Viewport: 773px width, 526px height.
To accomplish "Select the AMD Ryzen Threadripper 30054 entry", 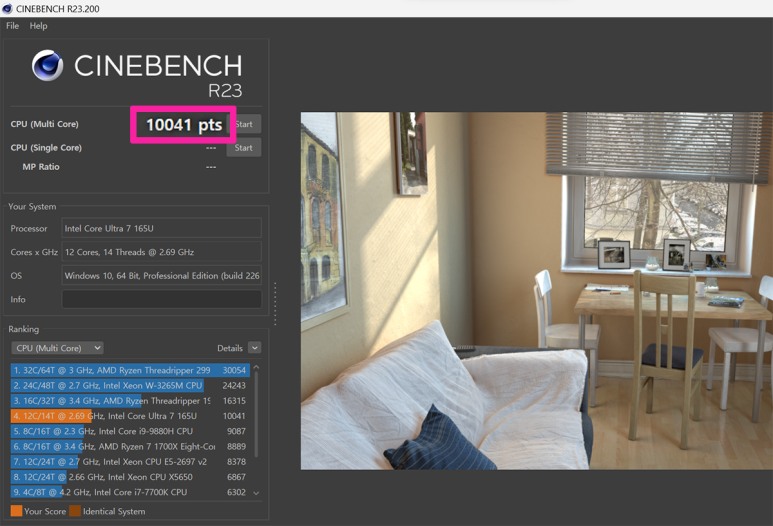I will point(129,370).
